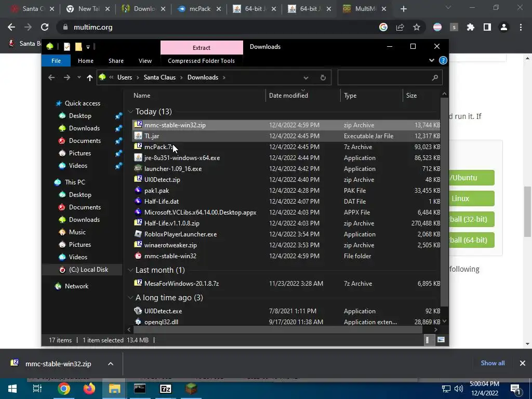Open address bar history dropdown
Image resolution: width=532 pixels, height=399 pixels.
pyautogui.click(x=305, y=78)
